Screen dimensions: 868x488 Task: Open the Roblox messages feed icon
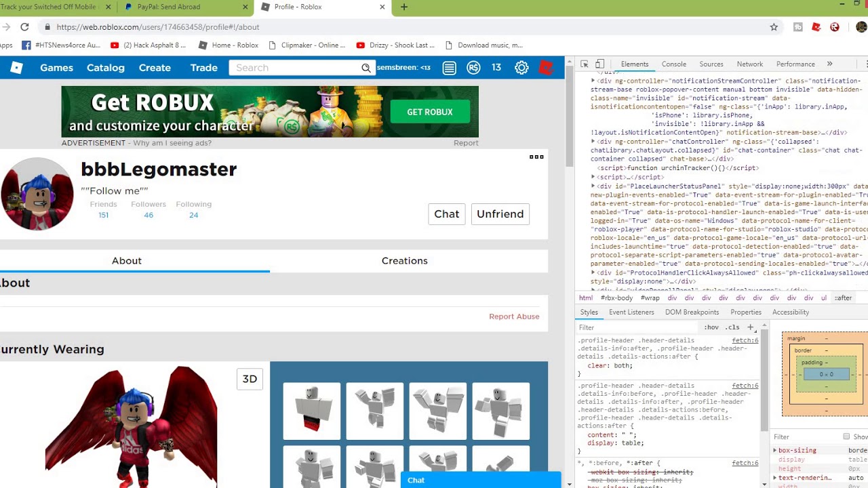[x=449, y=68]
